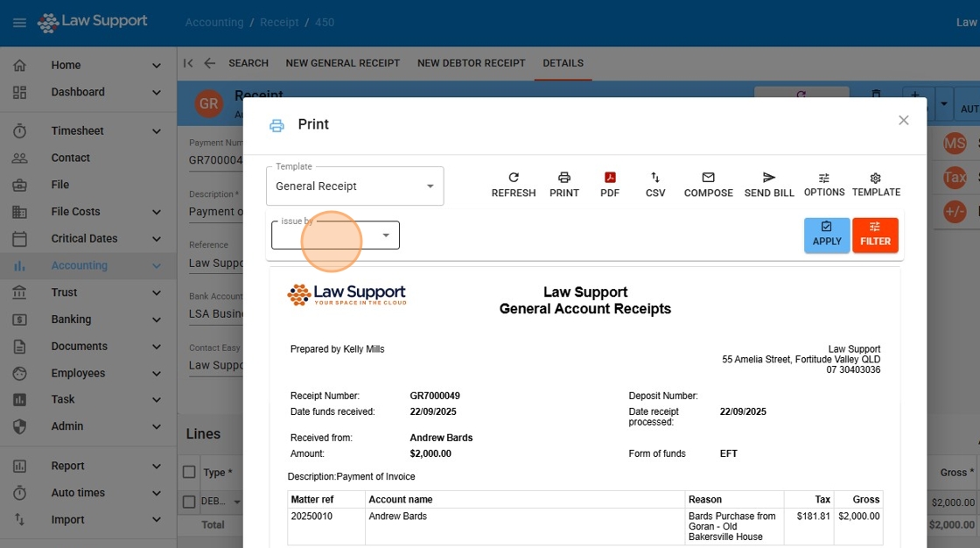Screen dimensions: 980x548
Task: Click the back arrow in toolbar
Action: [209, 63]
